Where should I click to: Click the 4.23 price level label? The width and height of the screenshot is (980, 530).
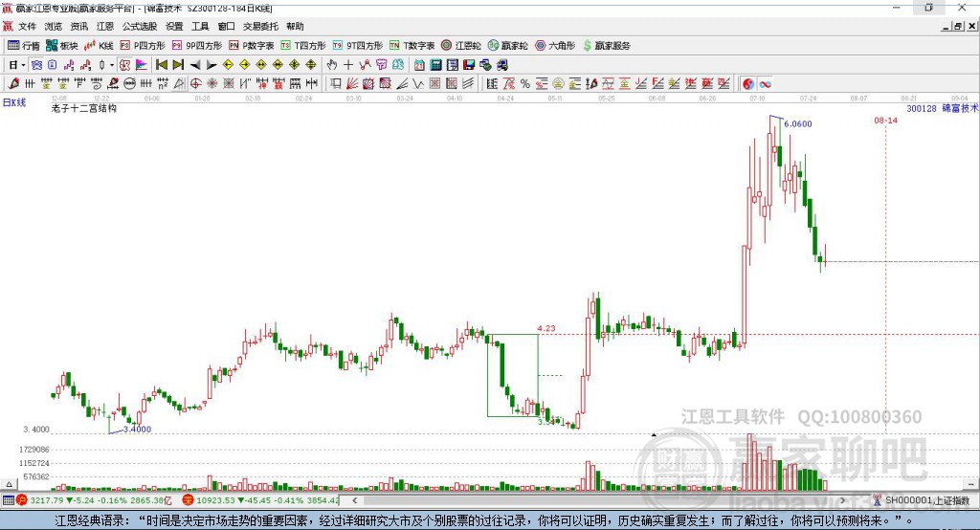click(546, 328)
